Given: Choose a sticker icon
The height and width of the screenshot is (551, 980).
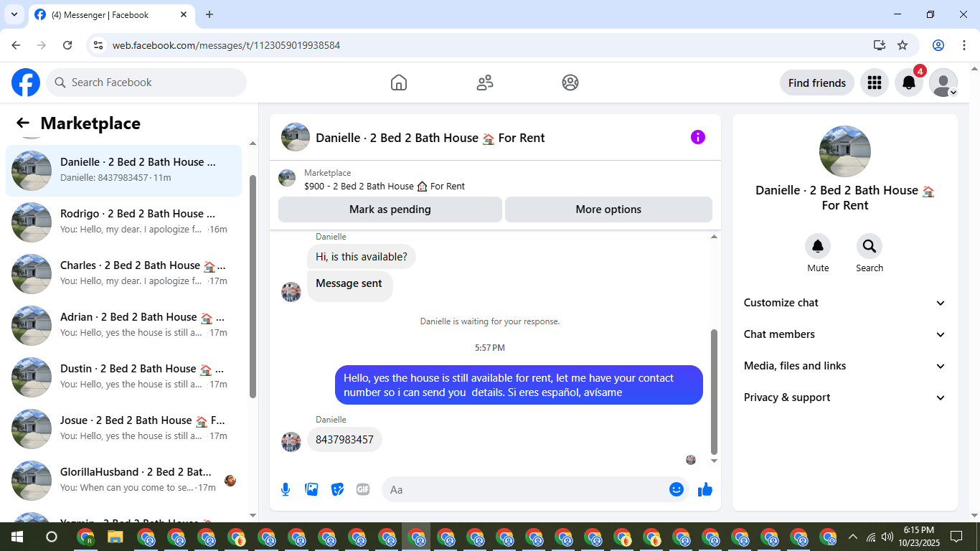Looking at the screenshot, I should (337, 489).
